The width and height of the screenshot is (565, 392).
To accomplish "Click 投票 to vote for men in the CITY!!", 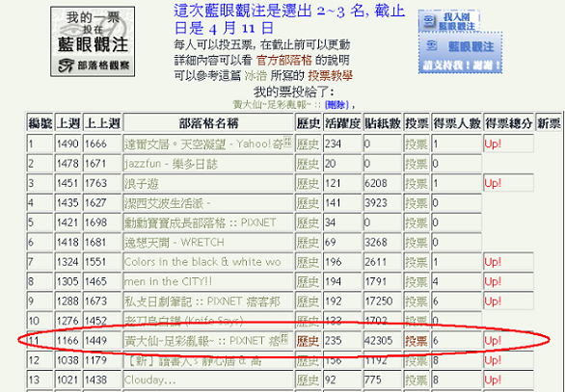I will pos(417,282).
